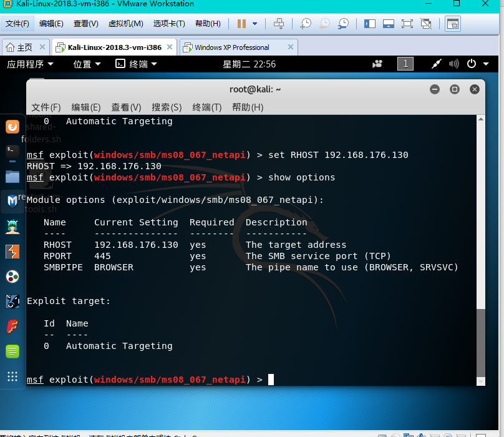Switch to Unity mode icon

click(426, 24)
